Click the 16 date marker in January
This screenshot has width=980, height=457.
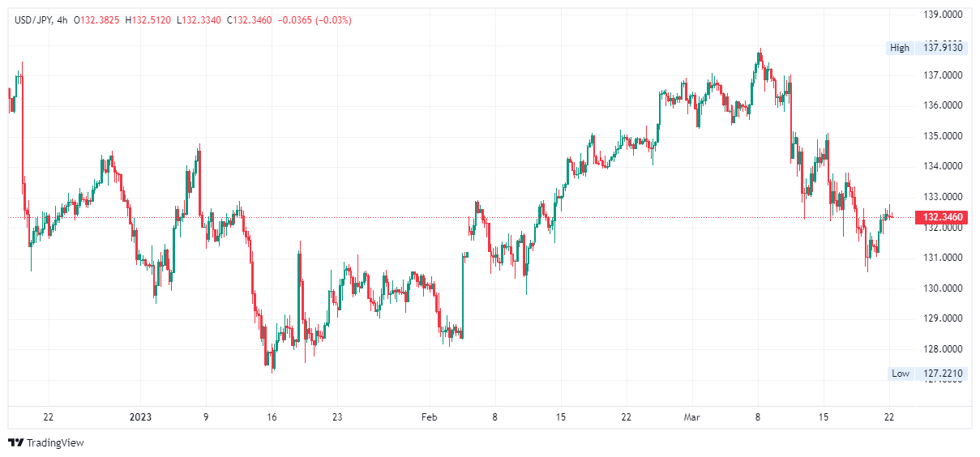(272, 417)
